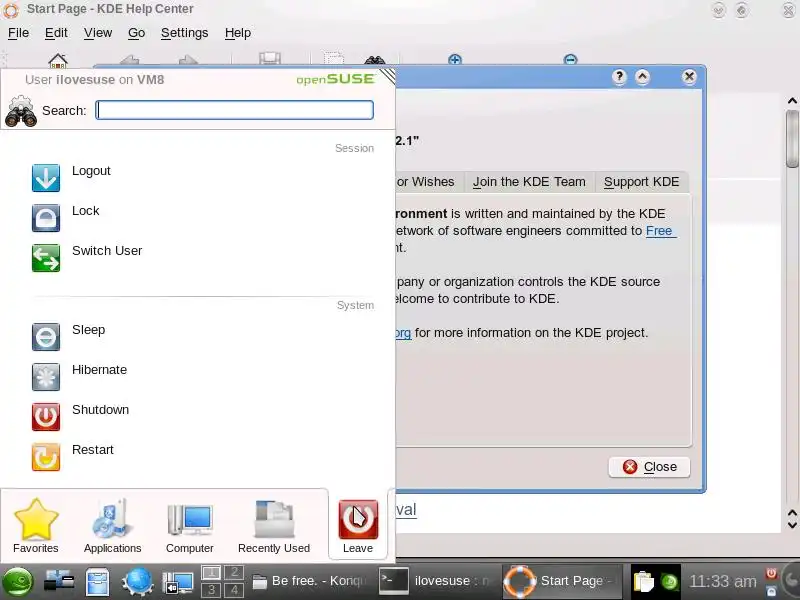
Task: Switch to Join the KDE Team tab
Action: coord(529,182)
